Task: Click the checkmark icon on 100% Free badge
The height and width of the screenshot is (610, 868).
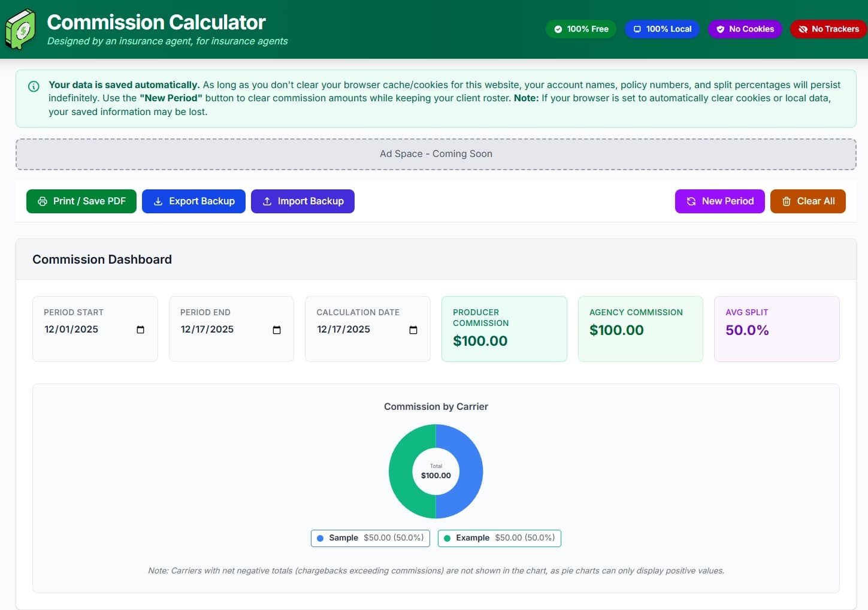Action: coord(558,28)
